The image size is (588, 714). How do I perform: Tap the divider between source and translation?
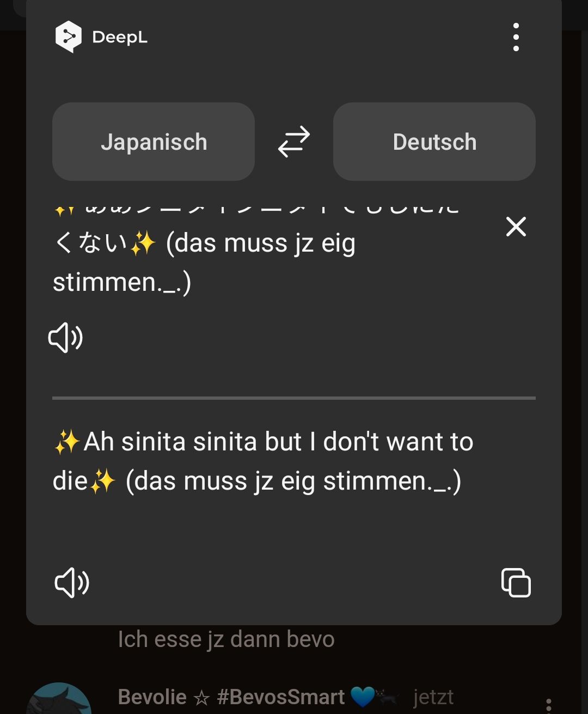tap(294, 398)
